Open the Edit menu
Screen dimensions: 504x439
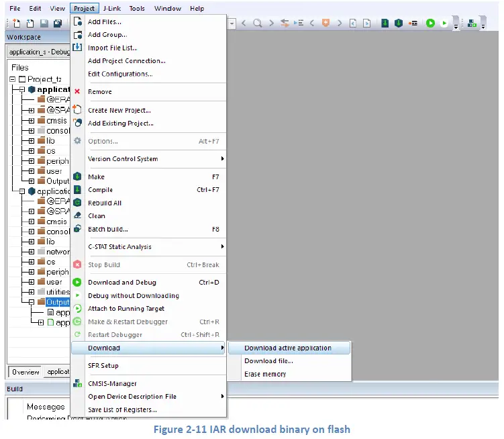pyautogui.click(x=35, y=8)
